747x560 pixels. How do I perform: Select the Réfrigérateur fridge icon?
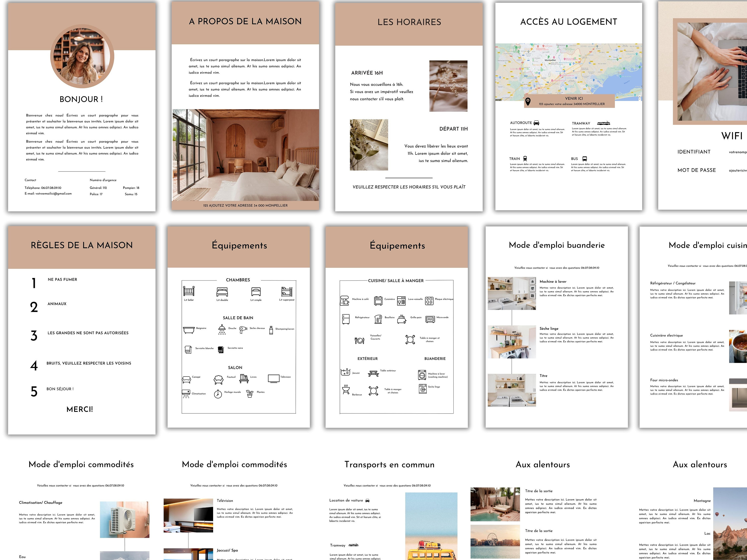[346, 319]
